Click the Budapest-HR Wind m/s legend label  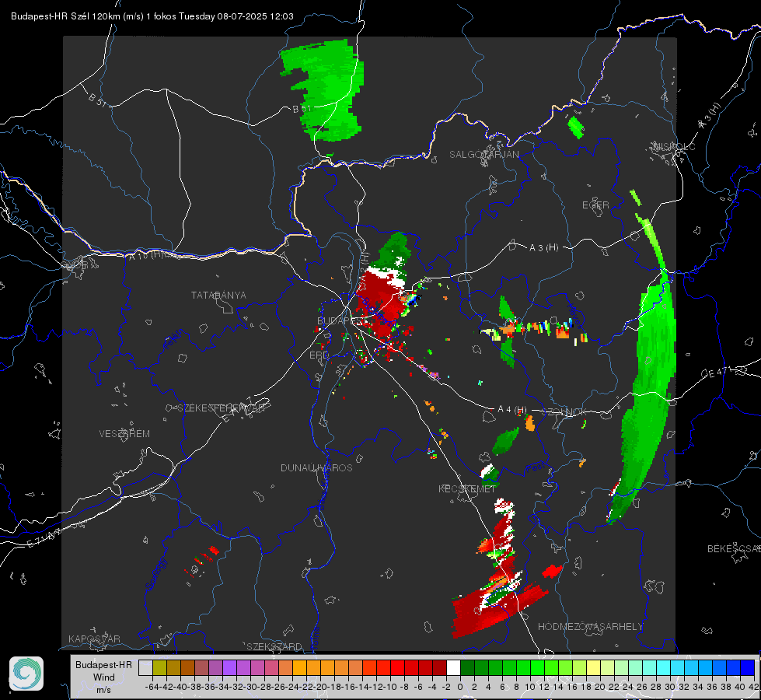103,677
